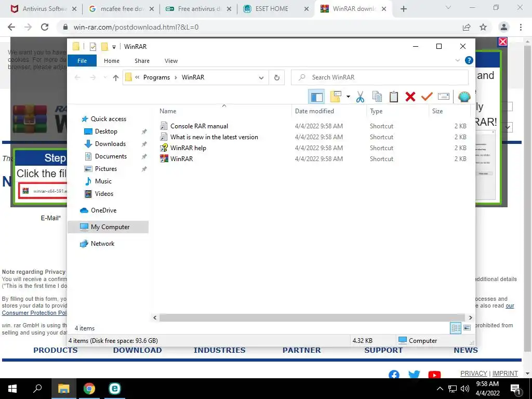Click the red X Delete icon
The width and height of the screenshot is (532, 399).
click(410, 97)
